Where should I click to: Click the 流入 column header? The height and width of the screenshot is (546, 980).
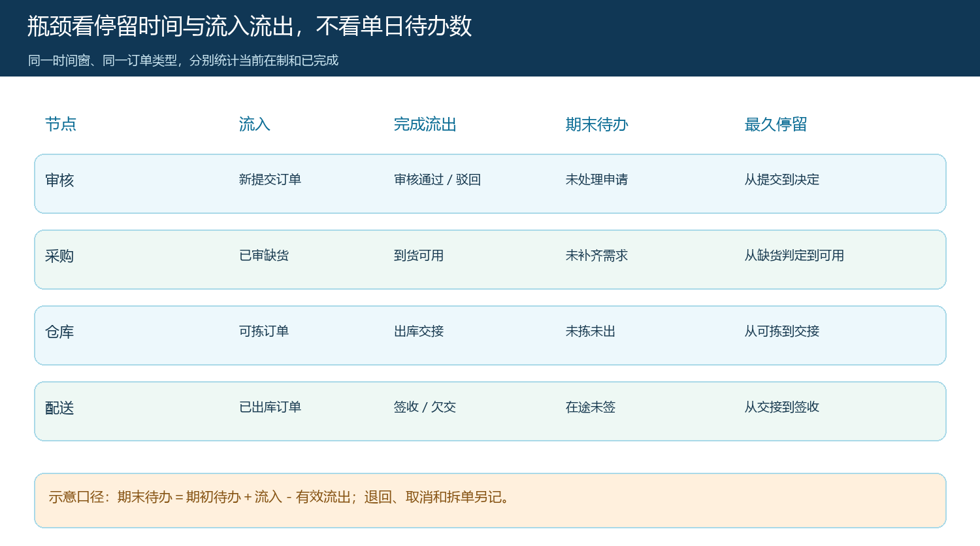254,124
